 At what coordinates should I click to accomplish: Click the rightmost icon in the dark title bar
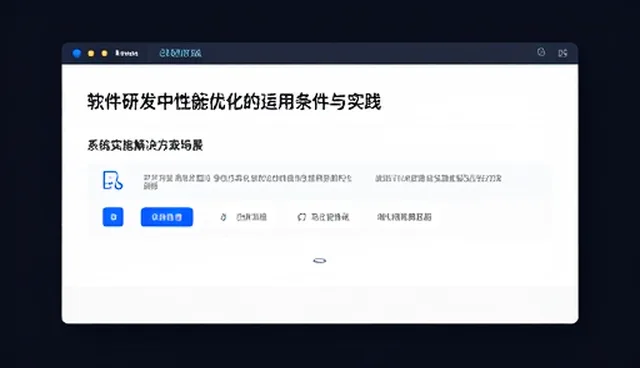tap(563, 53)
